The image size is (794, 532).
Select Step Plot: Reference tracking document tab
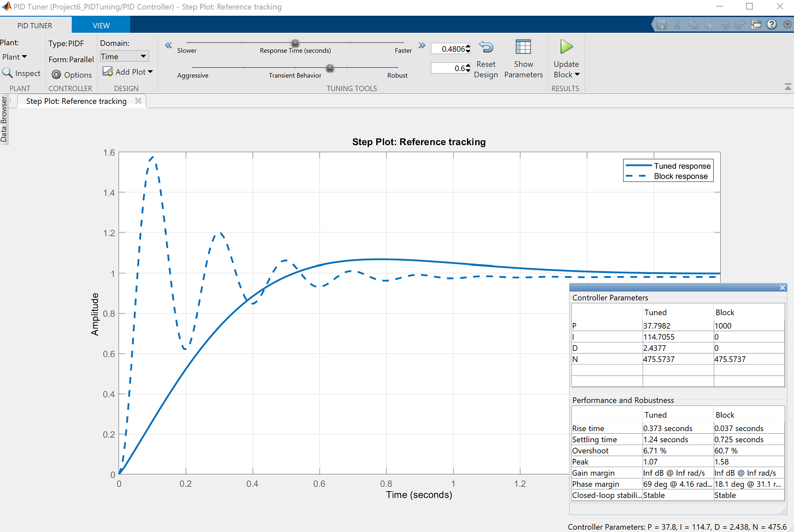click(76, 101)
